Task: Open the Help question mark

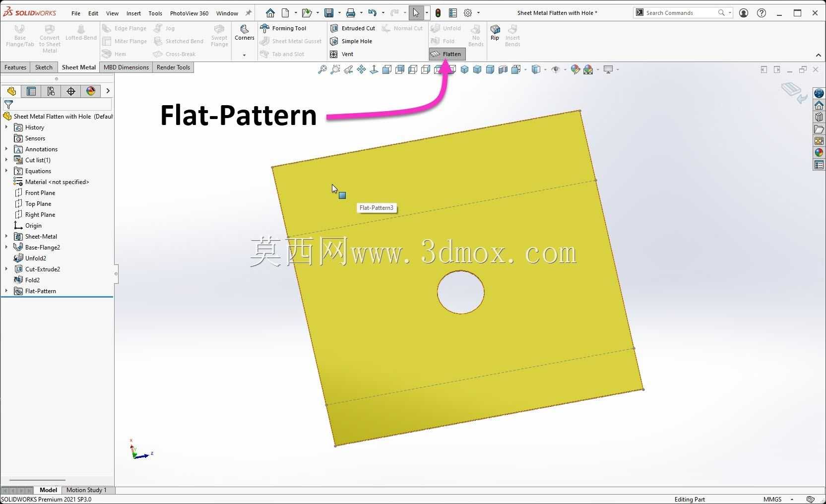Action: [762, 13]
